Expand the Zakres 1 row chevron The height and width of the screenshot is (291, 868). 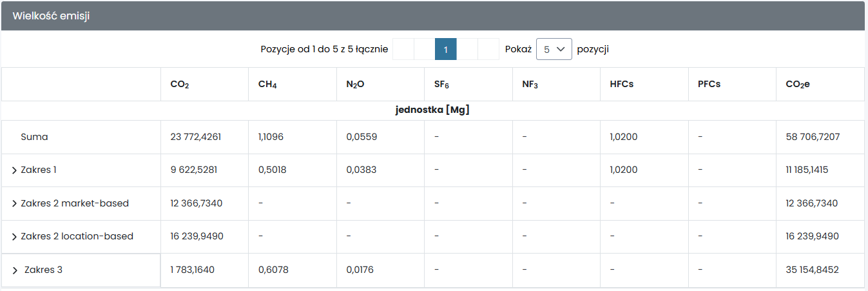click(14, 170)
